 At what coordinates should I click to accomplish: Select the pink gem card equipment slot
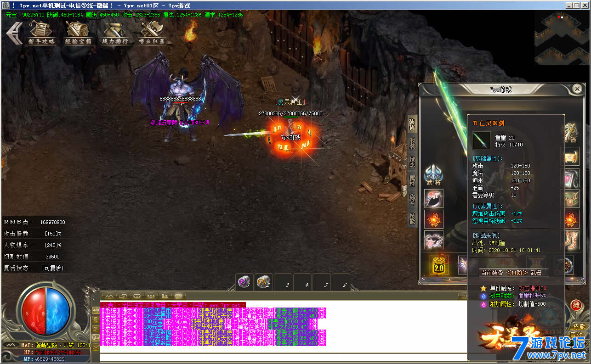(572, 178)
